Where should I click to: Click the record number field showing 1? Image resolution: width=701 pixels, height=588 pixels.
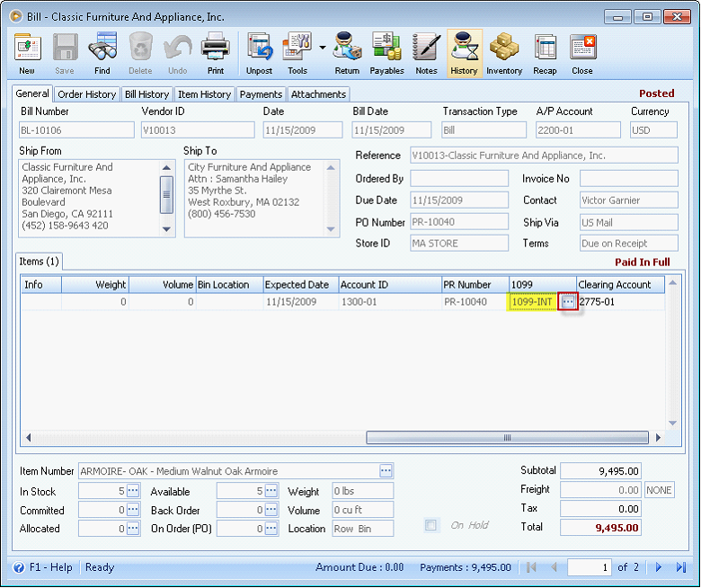[x=590, y=567]
